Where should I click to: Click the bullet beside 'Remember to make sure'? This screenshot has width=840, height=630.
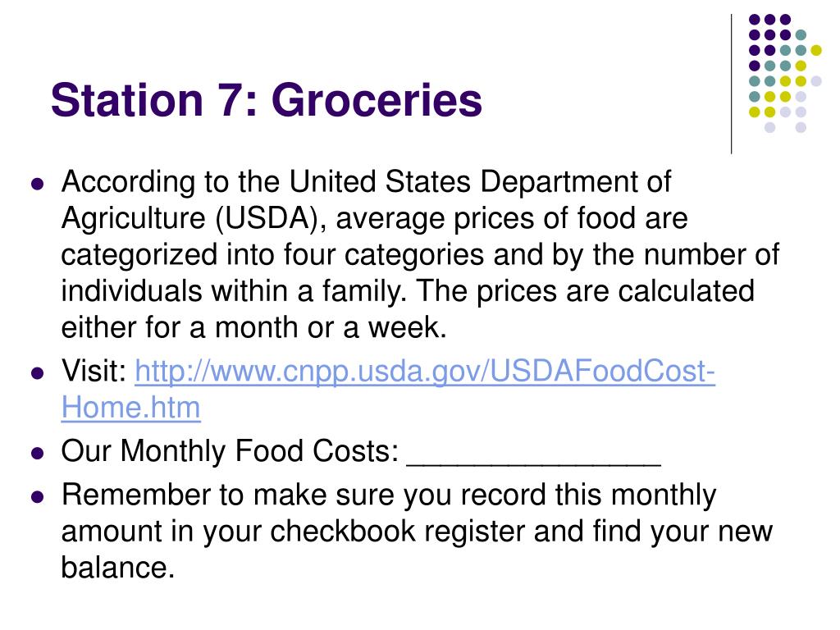click(x=38, y=496)
